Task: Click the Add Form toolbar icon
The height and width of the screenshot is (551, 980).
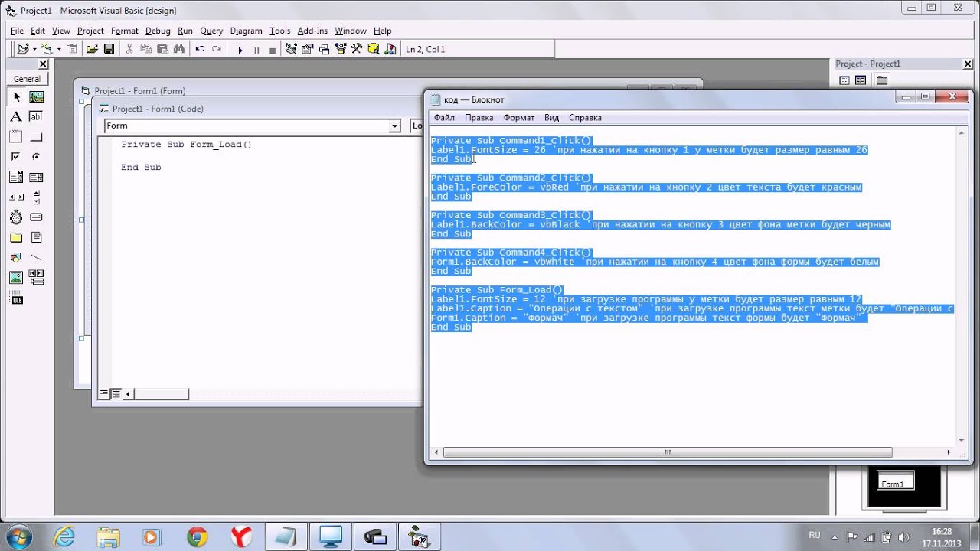Action: click(x=47, y=49)
